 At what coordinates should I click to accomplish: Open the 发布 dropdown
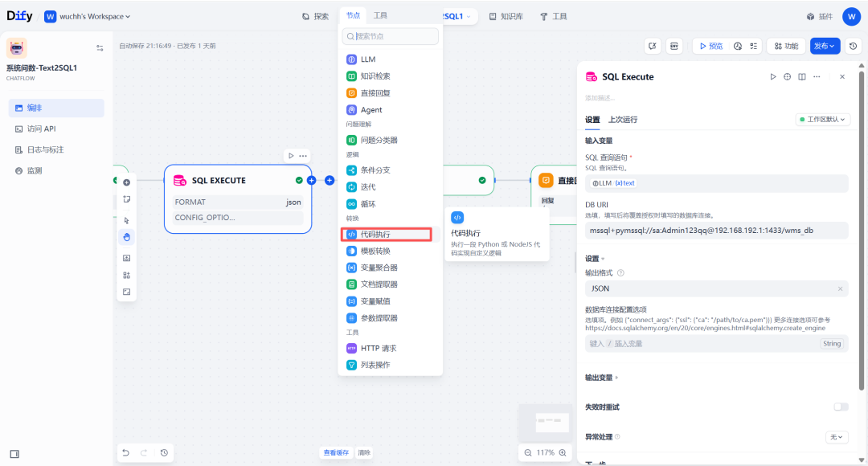825,46
